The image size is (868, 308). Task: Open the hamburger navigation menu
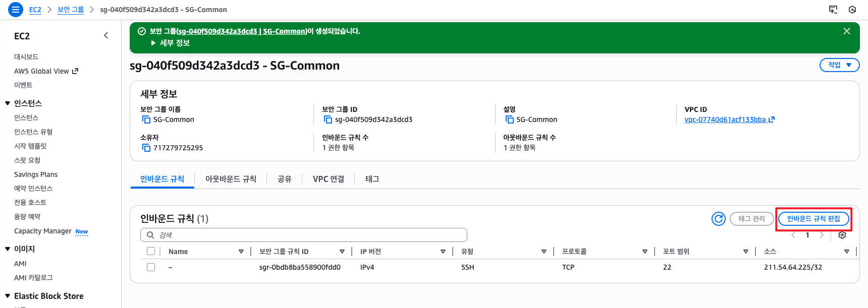click(x=16, y=10)
